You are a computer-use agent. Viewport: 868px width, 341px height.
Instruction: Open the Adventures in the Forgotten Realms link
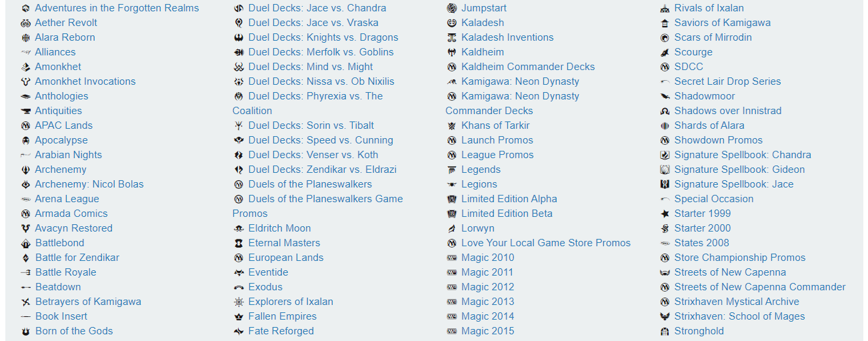[117, 8]
